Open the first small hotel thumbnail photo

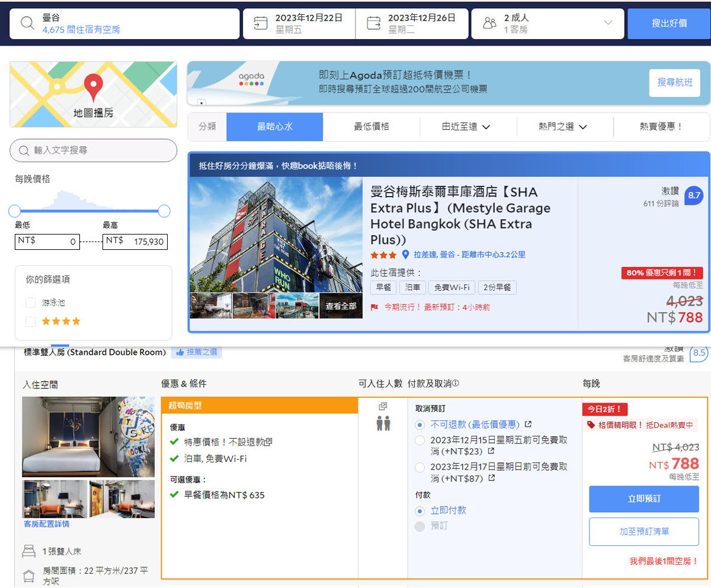tap(211, 306)
